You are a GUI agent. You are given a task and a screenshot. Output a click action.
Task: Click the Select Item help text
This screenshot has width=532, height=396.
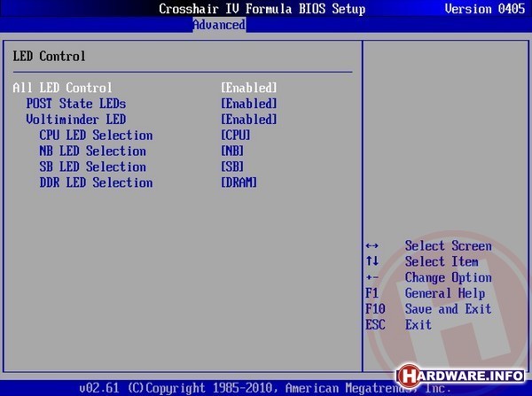(x=442, y=261)
